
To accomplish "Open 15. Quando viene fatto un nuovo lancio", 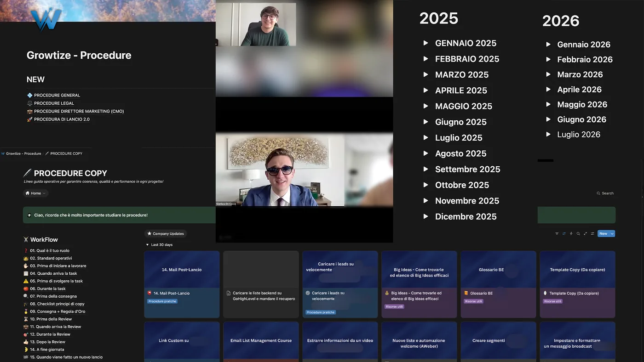I will [x=63, y=357].
